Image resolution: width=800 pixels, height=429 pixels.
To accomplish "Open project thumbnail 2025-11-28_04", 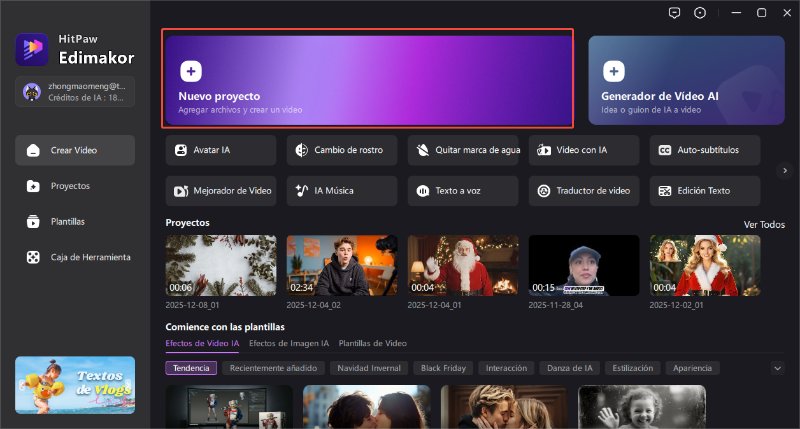I will [x=584, y=265].
